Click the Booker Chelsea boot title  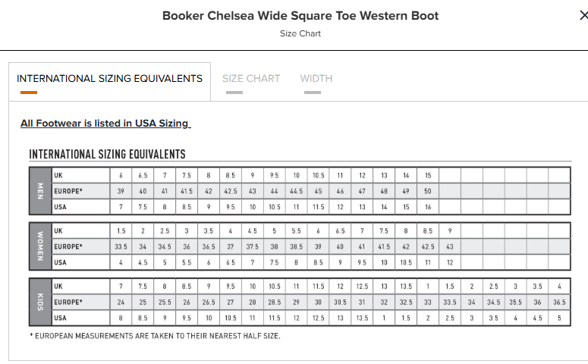tap(300, 16)
